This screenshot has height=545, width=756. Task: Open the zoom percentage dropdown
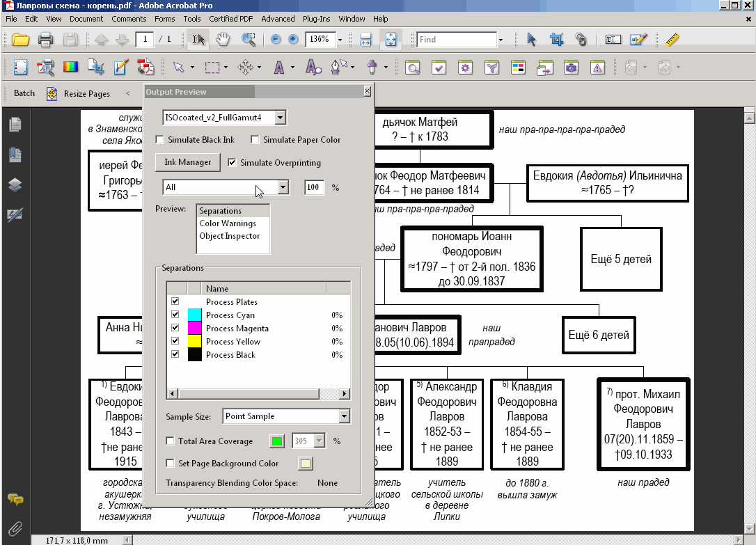(x=340, y=40)
